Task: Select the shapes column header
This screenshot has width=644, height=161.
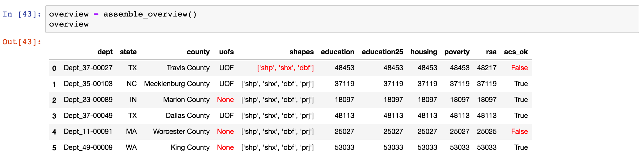Action: [x=301, y=52]
